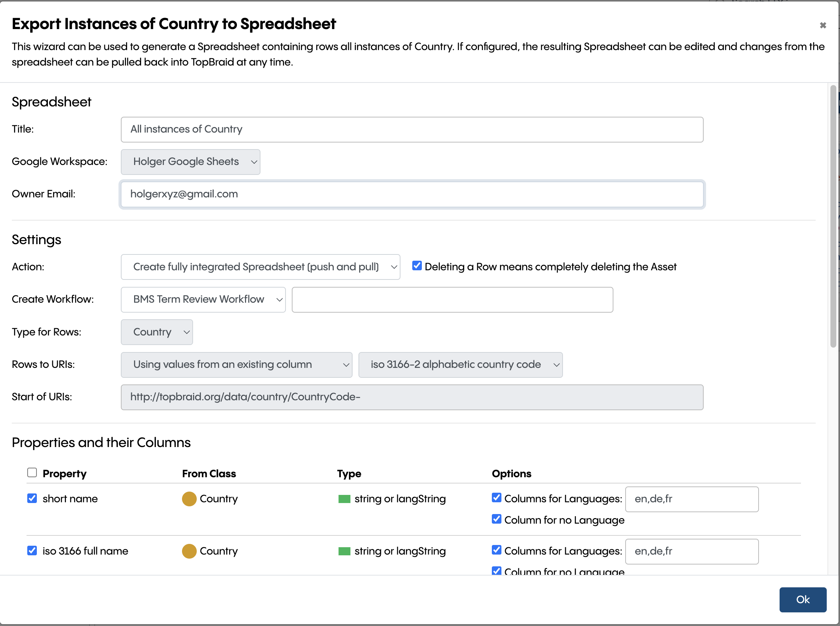Screen dimensions: 840x626
Task: Click the green type indicator for iso 3166 full name
Action: pos(344,551)
